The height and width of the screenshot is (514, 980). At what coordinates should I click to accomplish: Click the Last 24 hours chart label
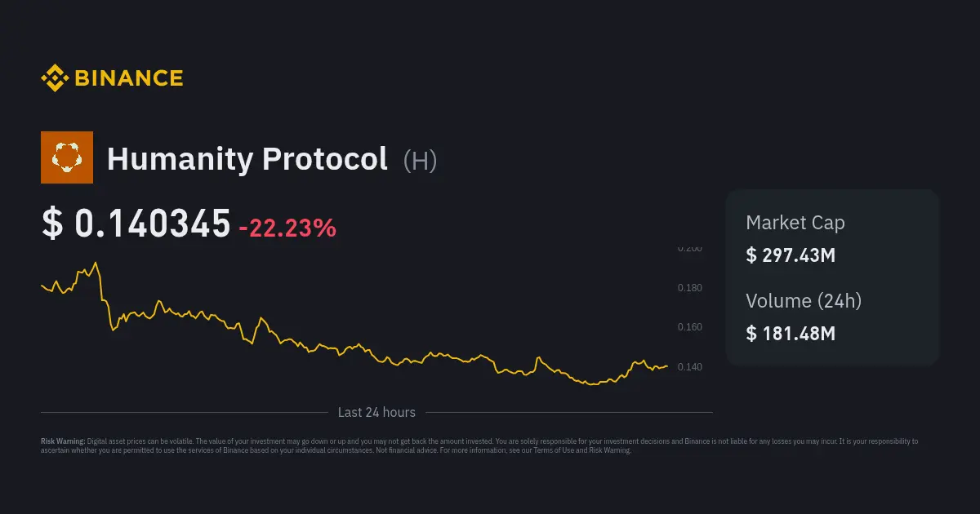(376, 413)
